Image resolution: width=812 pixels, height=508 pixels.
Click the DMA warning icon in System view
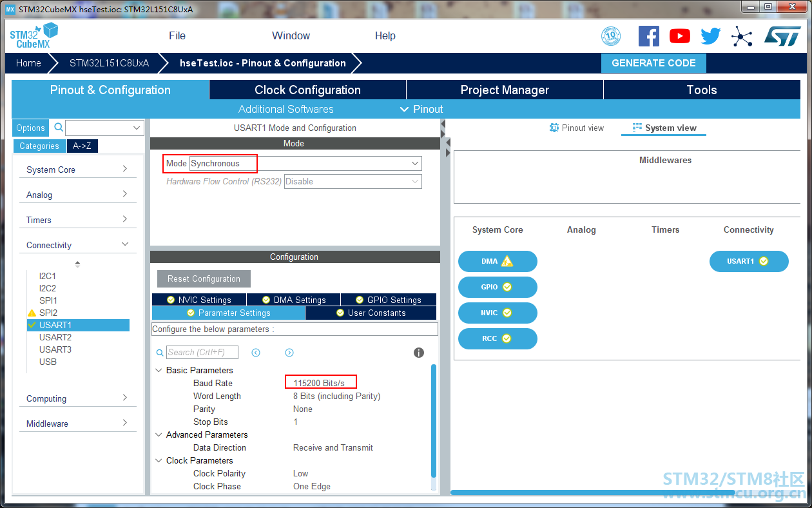click(507, 261)
